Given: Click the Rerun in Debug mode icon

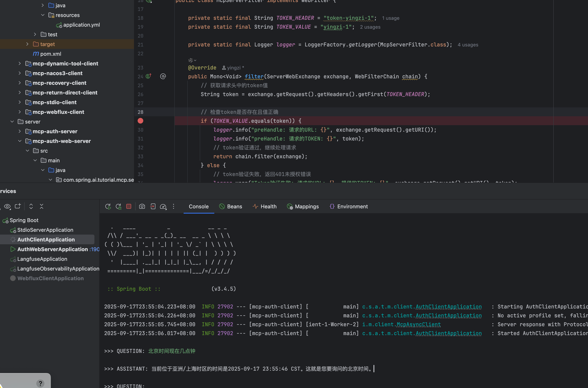Looking at the screenshot, I should [118, 206].
